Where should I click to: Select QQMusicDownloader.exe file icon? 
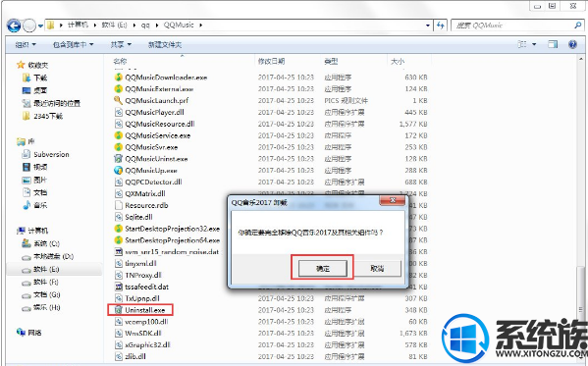point(119,78)
